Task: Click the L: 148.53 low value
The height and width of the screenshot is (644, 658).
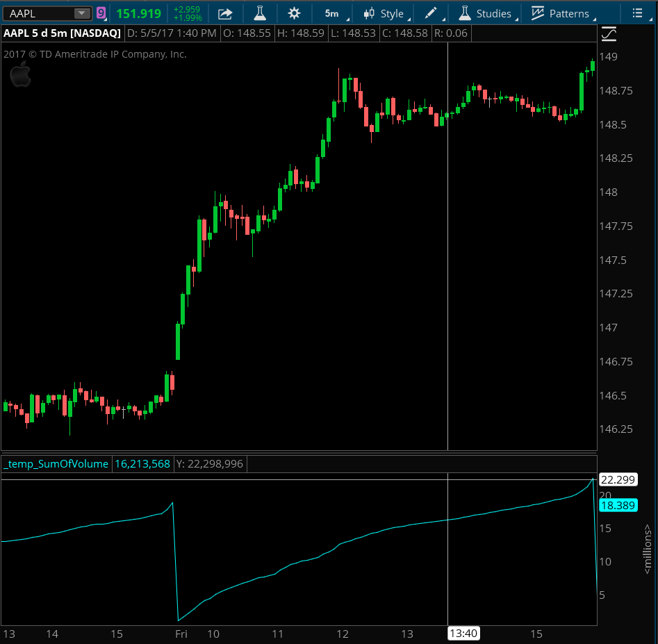Action: (354, 33)
